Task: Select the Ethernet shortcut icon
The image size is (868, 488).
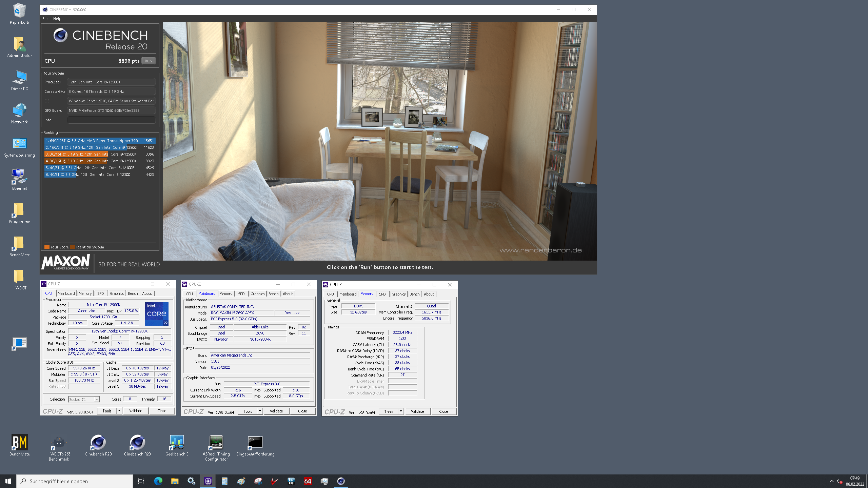Action: [x=19, y=180]
